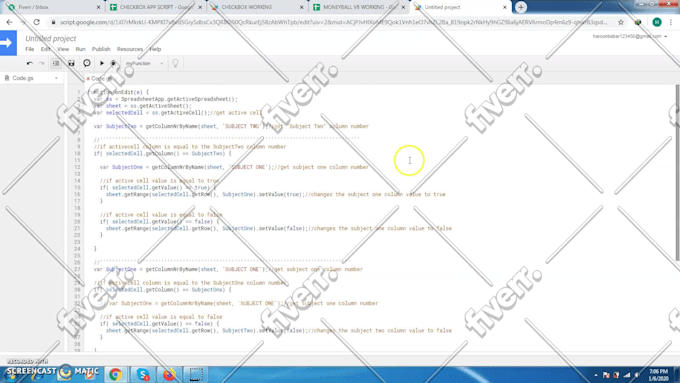Switch to the MONEYBALL V8 WORKING tab
This screenshot has width=680, height=383.
358,7
